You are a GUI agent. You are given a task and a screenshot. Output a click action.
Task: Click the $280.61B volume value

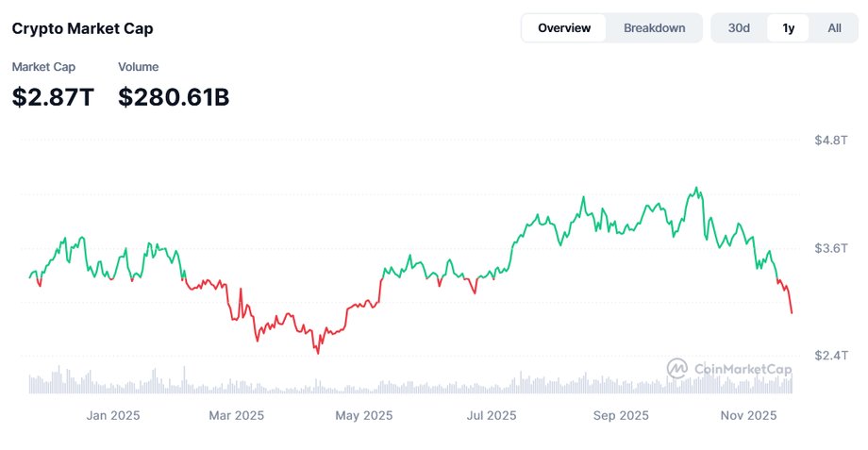click(x=174, y=96)
